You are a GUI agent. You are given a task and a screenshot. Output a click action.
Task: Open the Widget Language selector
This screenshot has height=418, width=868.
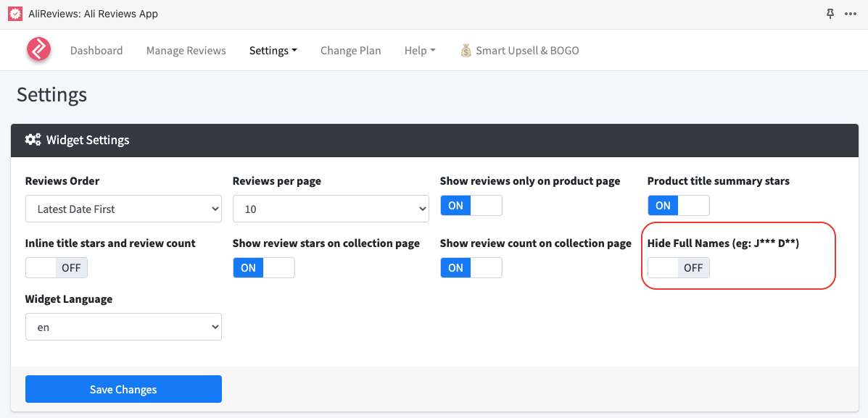click(123, 327)
